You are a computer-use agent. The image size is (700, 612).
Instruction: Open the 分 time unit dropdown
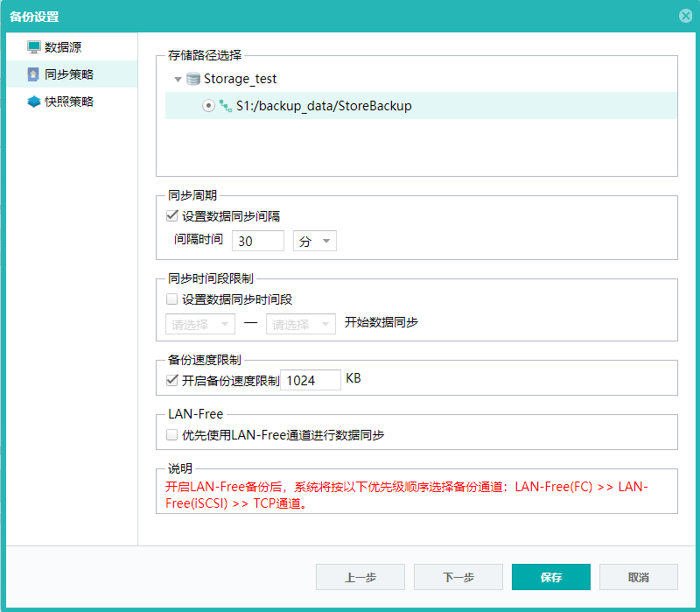314,240
